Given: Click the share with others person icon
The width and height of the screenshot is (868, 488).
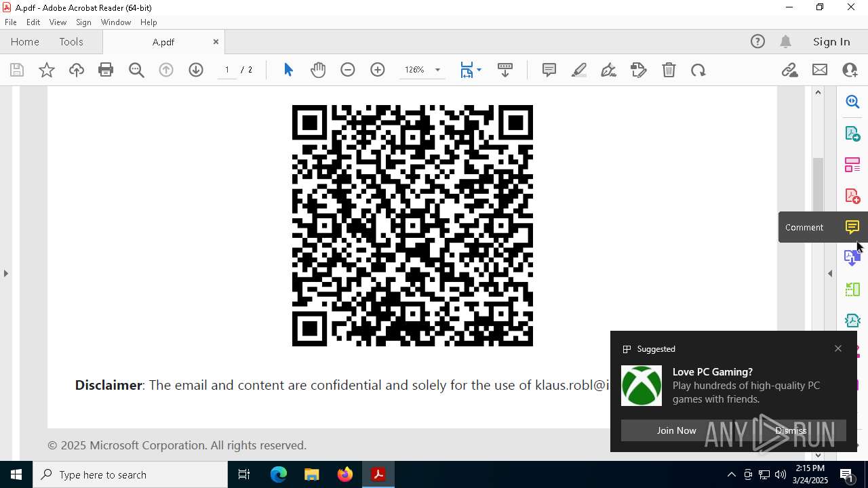Looking at the screenshot, I should click(x=850, y=70).
